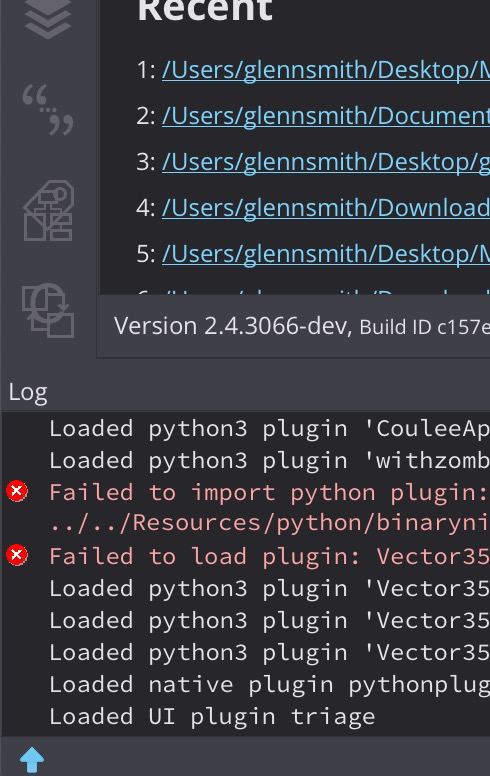Image resolution: width=490 pixels, height=776 pixels.
Task: Click the blue up arrow icon
Action: 32,760
